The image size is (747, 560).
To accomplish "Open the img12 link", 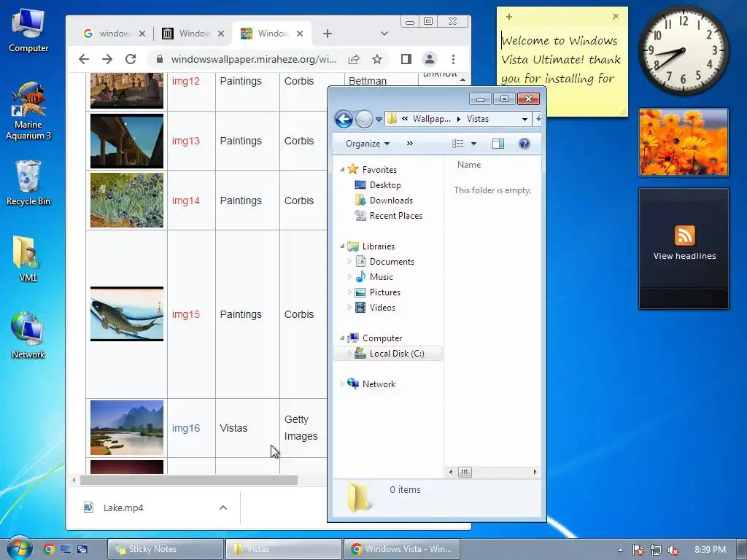I will tap(186, 81).
